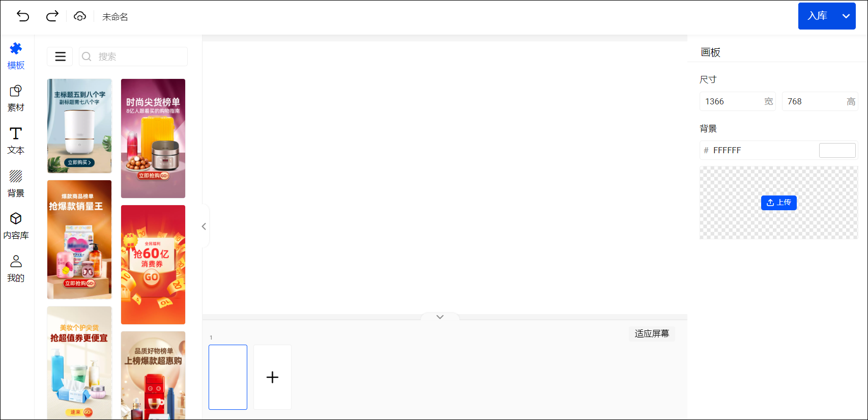The height and width of the screenshot is (420, 868).
Task: Collapse the bottom page strip
Action: 440,317
